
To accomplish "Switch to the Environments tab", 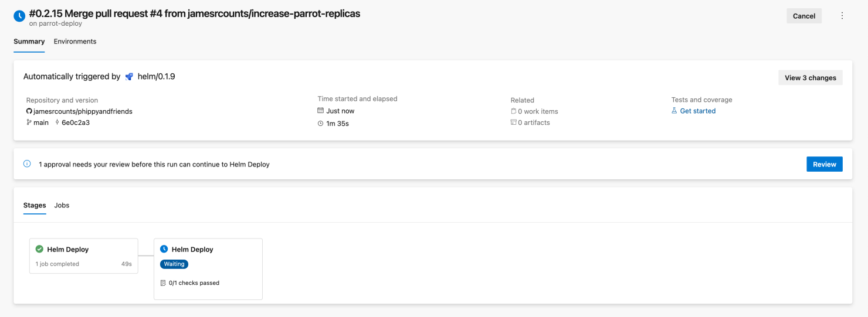I will point(75,42).
